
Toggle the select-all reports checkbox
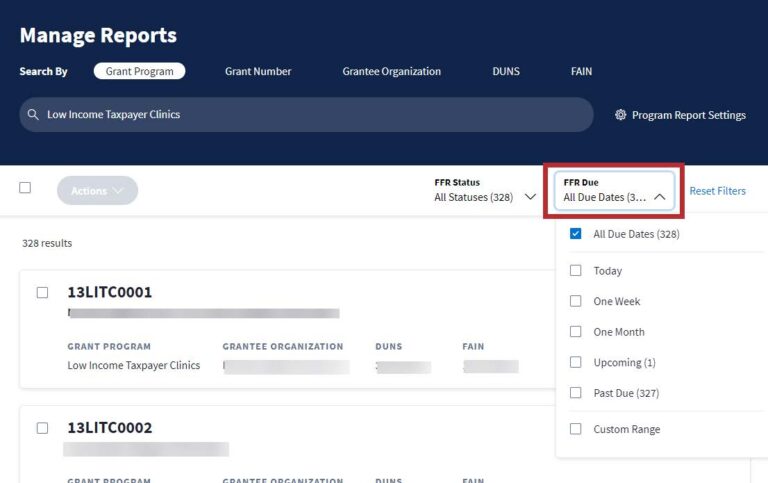[25, 188]
